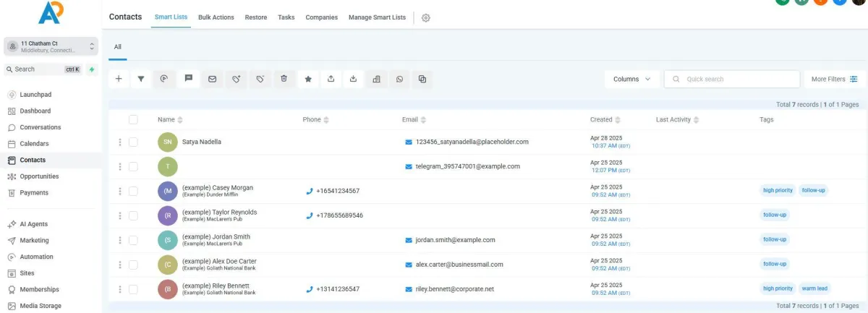Image resolution: width=868 pixels, height=313 pixels.
Task: Click the T avatar of telegram contact
Action: pos(167,167)
